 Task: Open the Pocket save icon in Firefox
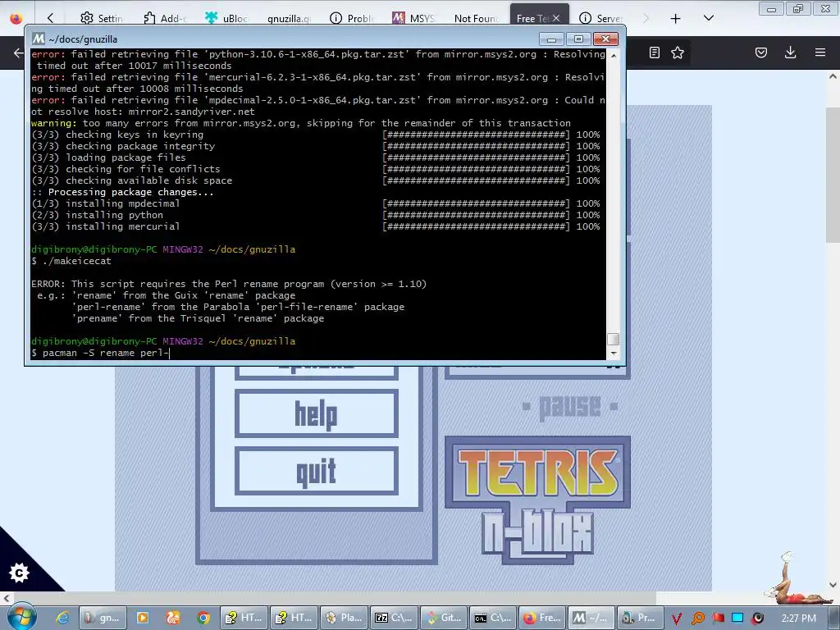761,52
